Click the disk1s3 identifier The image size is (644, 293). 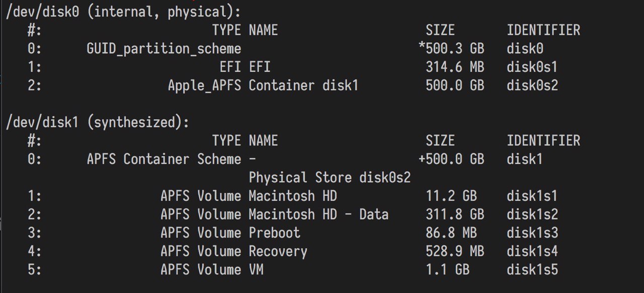point(532,233)
